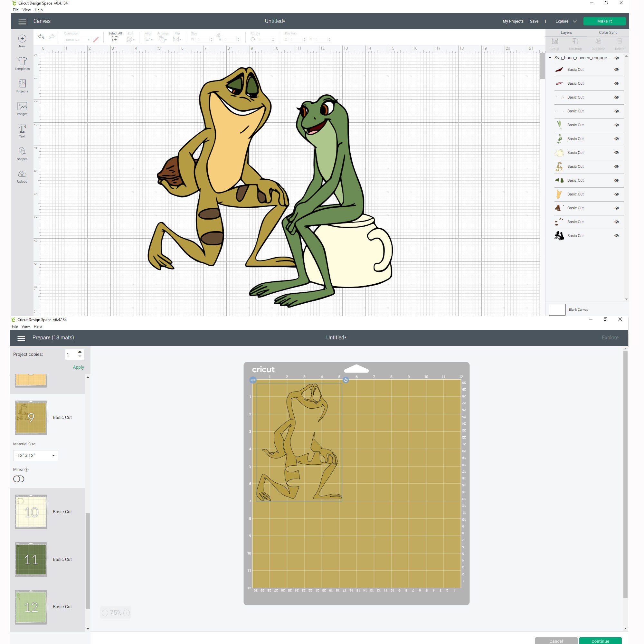The width and height of the screenshot is (644, 644).
Task: Open the Operation dropdown showing Basic Cut
Action: [x=77, y=39]
